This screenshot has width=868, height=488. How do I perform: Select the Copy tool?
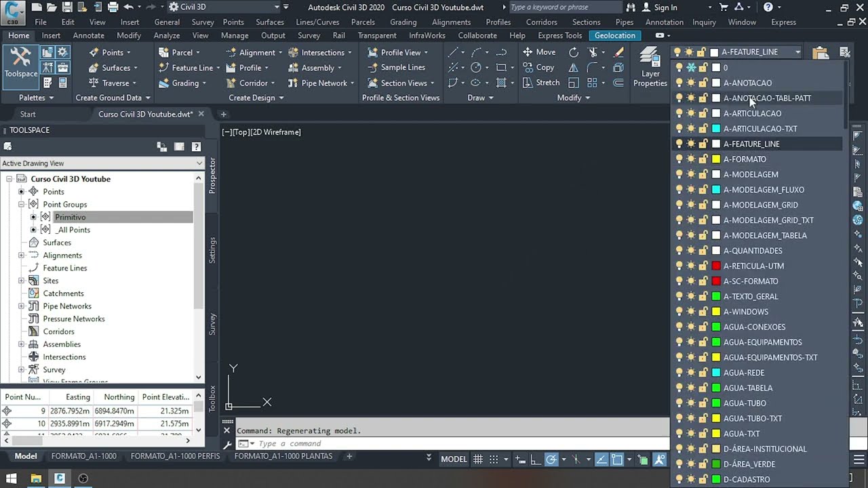point(539,68)
